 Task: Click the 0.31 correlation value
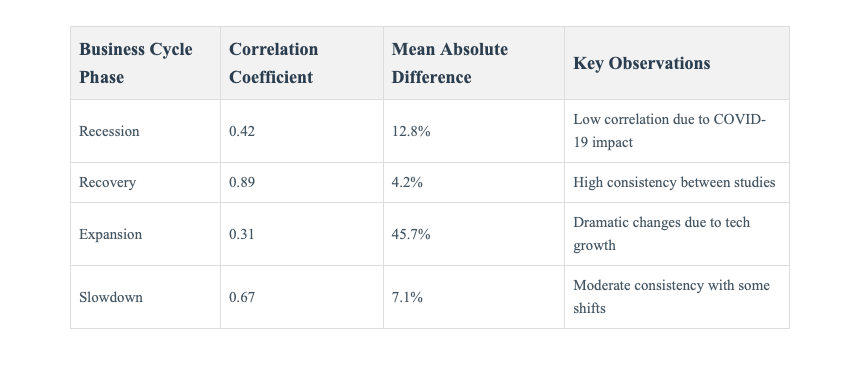pyautogui.click(x=242, y=234)
